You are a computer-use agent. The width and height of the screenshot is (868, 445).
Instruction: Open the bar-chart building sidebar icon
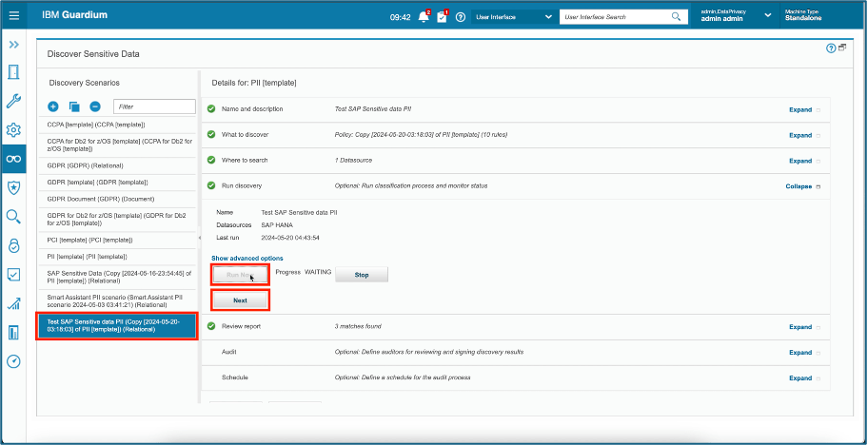(14, 332)
